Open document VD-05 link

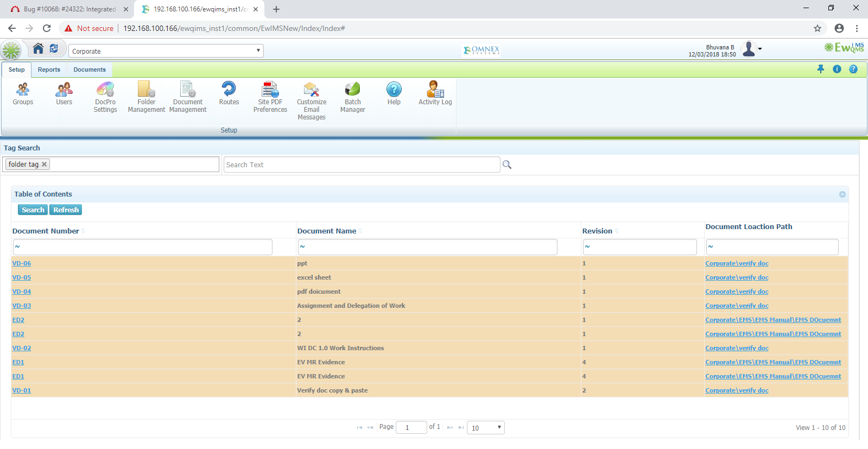point(22,277)
